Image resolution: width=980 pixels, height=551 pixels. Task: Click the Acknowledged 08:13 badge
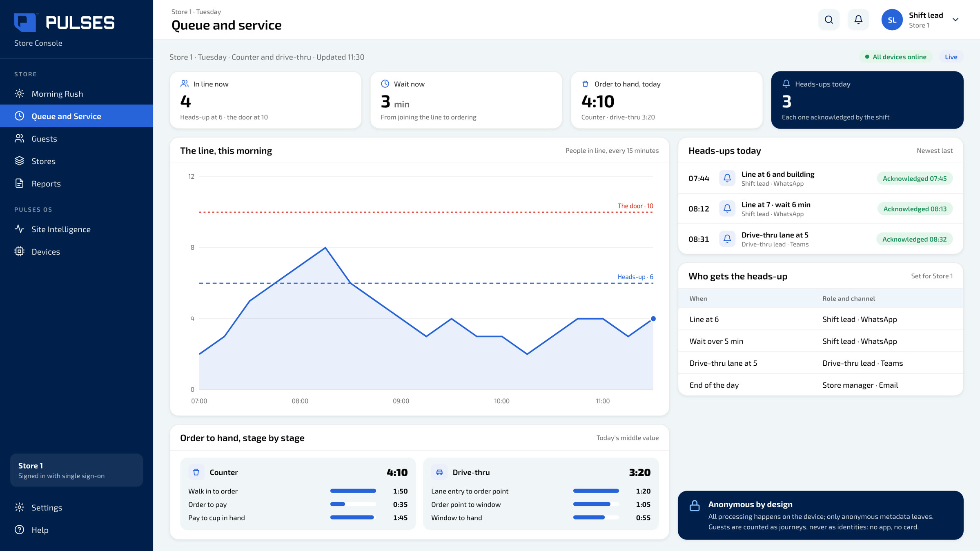(x=915, y=209)
